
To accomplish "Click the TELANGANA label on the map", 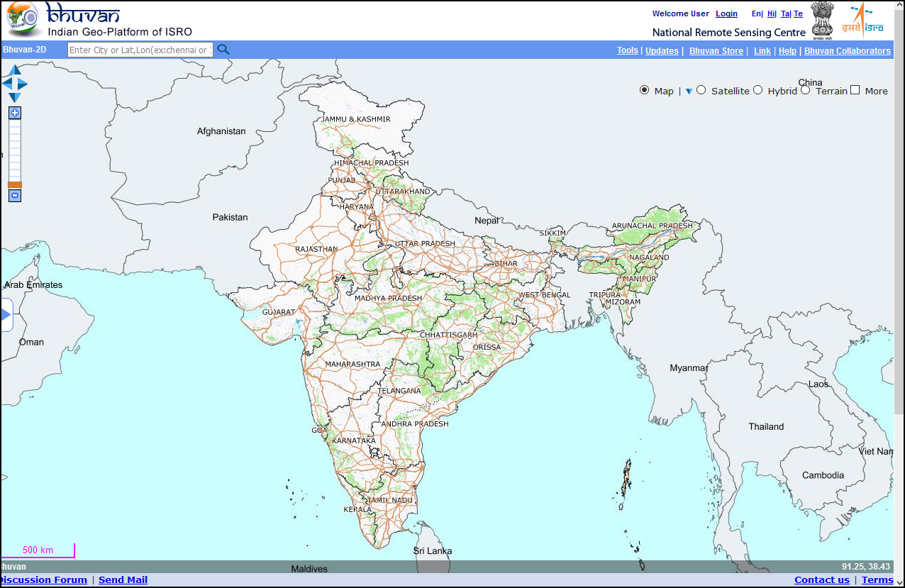I will [x=399, y=391].
